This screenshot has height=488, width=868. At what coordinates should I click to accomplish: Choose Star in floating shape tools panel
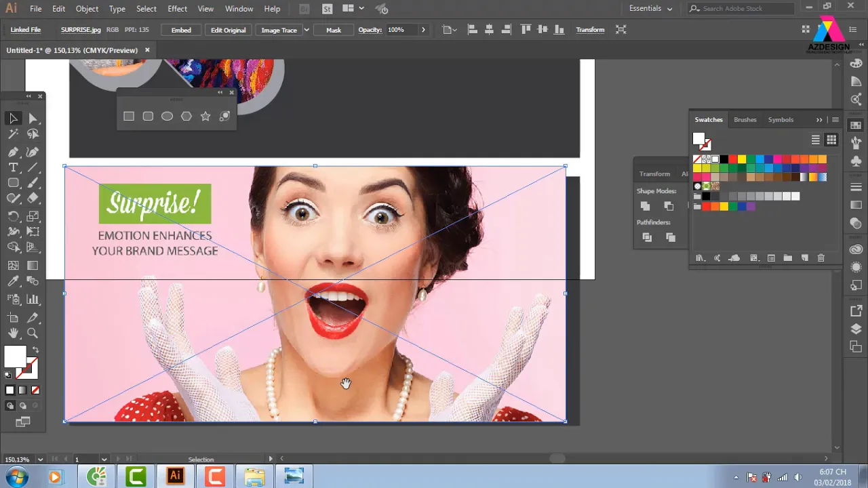point(205,117)
